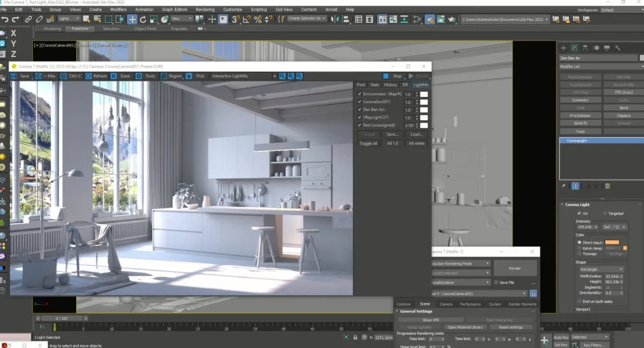Click the All white button
This screenshot has height=348, width=644.
(416, 144)
